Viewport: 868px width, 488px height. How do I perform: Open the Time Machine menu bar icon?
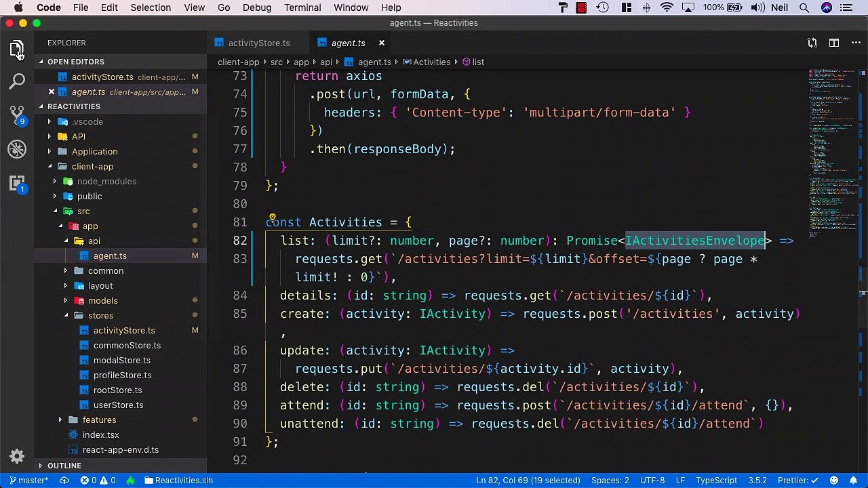(602, 7)
